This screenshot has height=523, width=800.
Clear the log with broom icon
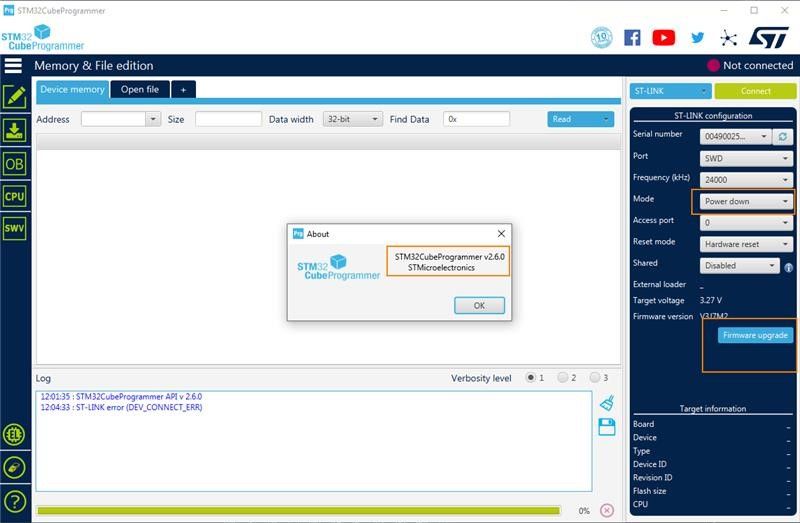[607, 403]
